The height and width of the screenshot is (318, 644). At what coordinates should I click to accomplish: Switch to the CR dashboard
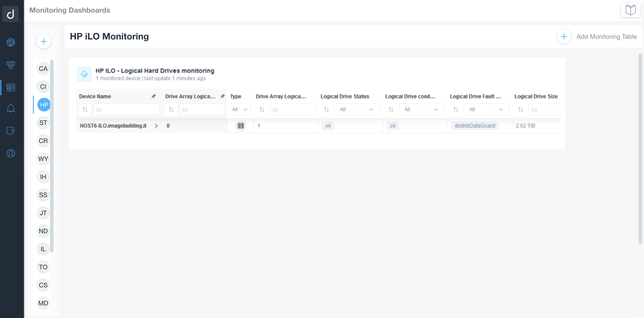pos(43,141)
